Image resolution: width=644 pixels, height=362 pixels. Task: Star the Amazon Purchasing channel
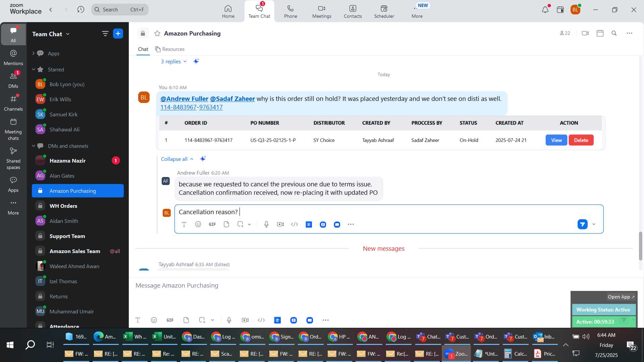[x=157, y=34]
